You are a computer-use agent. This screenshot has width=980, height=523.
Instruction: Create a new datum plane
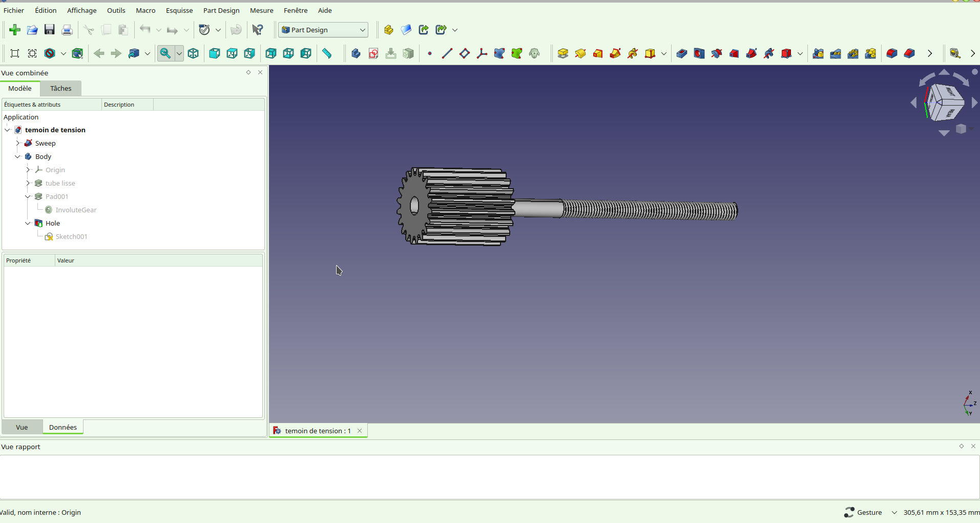pyautogui.click(x=465, y=53)
